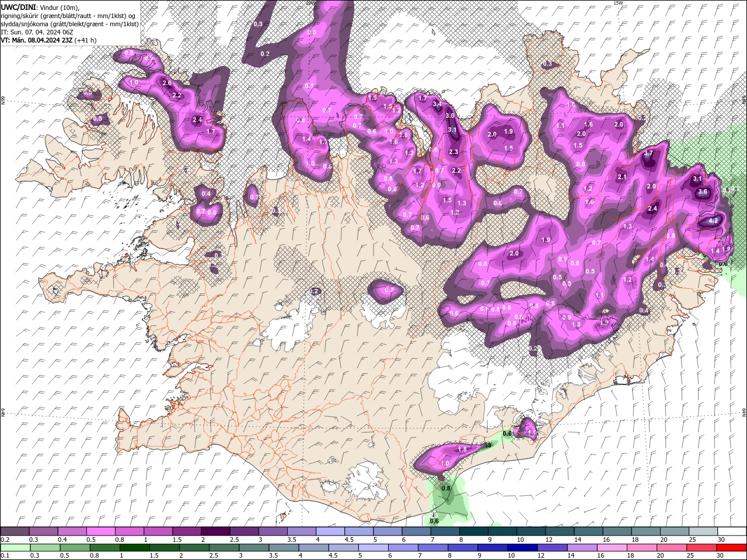The height and width of the screenshot is (560, 747).
Task: Click the '3.5' label in the upper legend row
Action: tap(291, 540)
